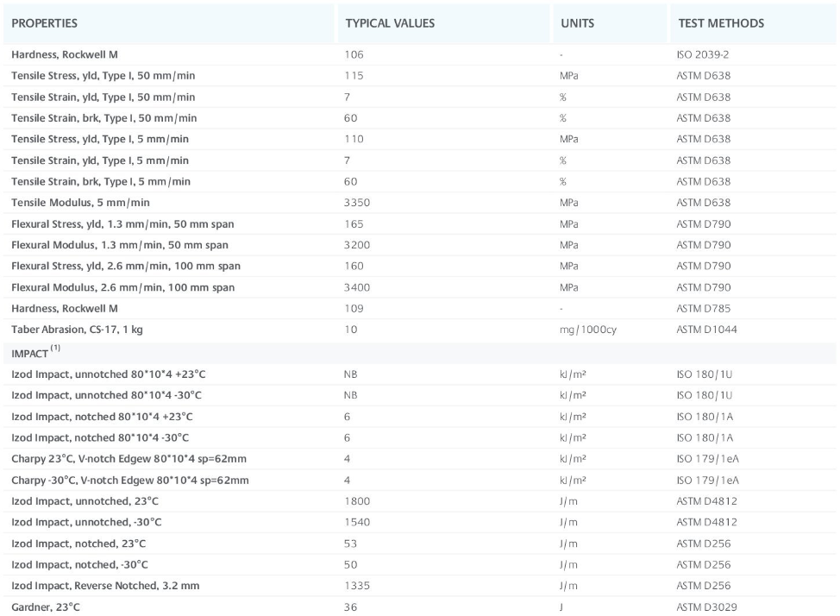The width and height of the screenshot is (840, 616).
Task: Click the TEST METHODS column header
Action: click(x=720, y=23)
